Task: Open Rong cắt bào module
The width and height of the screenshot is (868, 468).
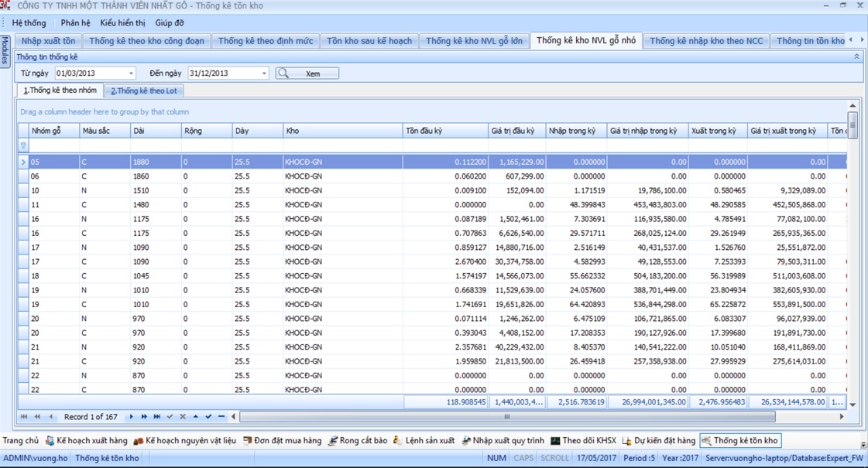Action: tap(358, 440)
